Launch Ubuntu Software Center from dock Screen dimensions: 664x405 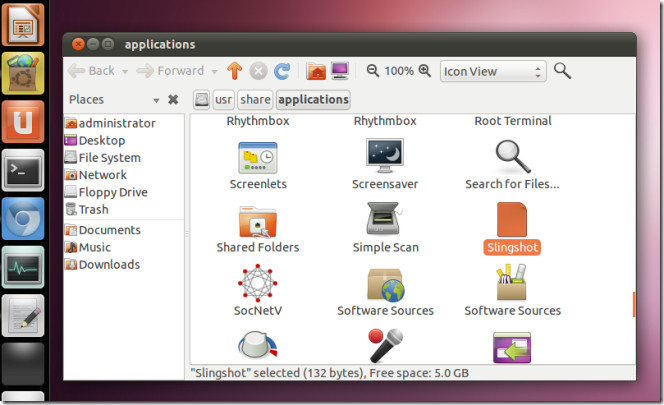23,74
